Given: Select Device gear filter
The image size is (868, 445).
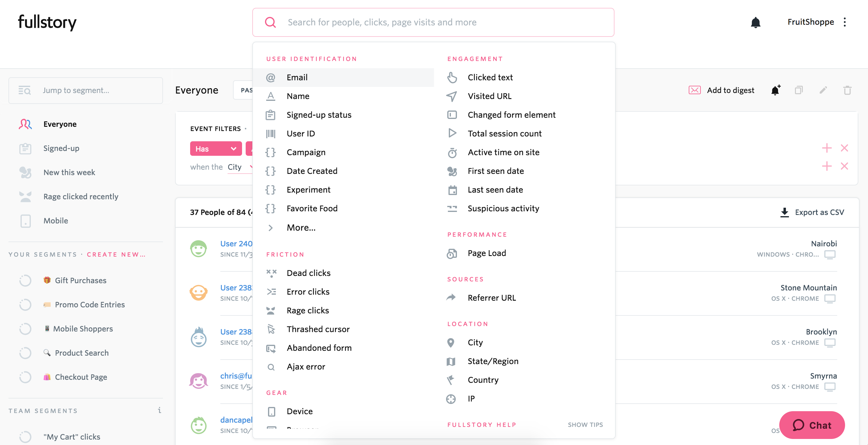Looking at the screenshot, I should tap(343, 411).
